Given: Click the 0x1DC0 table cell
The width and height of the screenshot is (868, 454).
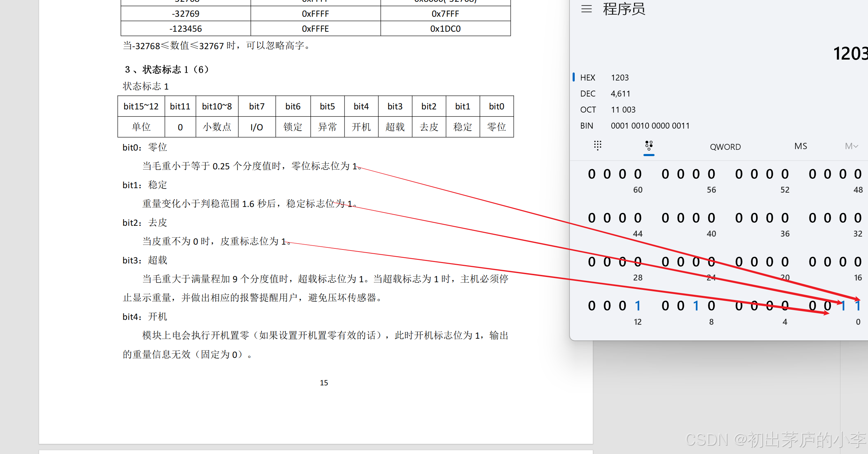Looking at the screenshot, I should tap(445, 29).
